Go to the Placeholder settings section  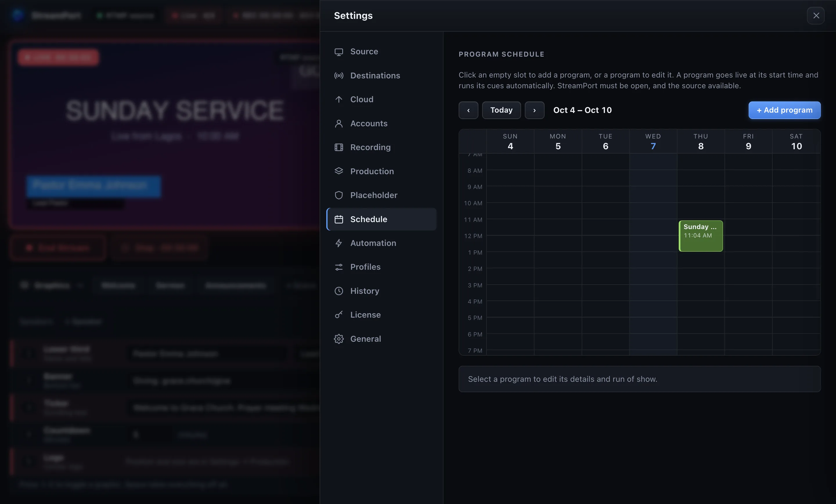[381, 195]
